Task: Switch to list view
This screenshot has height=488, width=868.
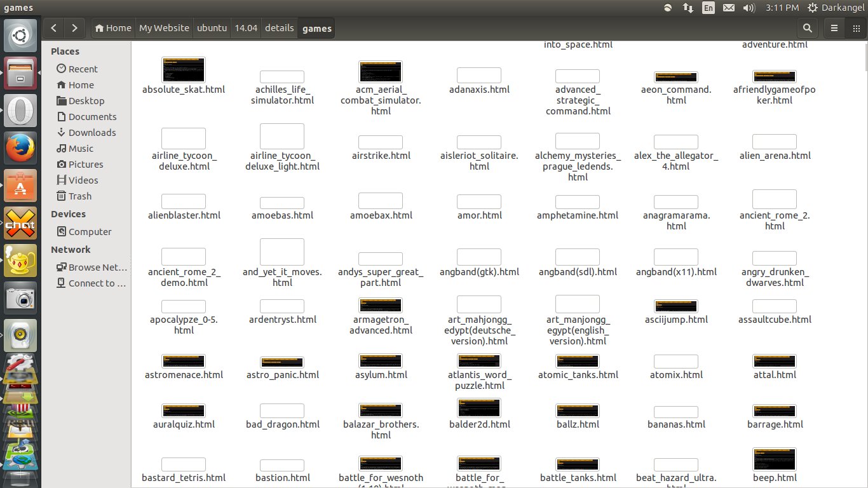Action: pos(834,28)
